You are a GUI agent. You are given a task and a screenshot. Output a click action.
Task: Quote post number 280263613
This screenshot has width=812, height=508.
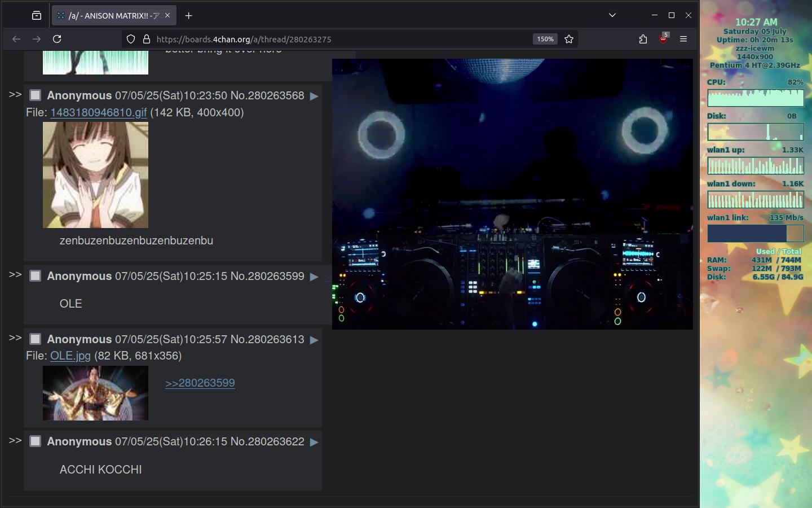tap(276, 339)
